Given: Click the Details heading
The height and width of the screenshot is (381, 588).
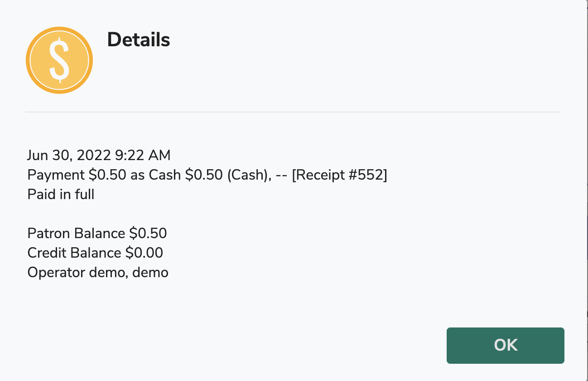Looking at the screenshot, I should click(139, 40).
